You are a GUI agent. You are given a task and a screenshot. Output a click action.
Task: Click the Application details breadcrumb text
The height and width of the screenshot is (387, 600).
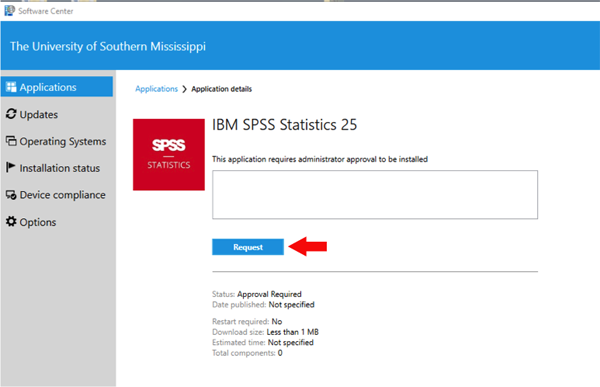(222, 89)
